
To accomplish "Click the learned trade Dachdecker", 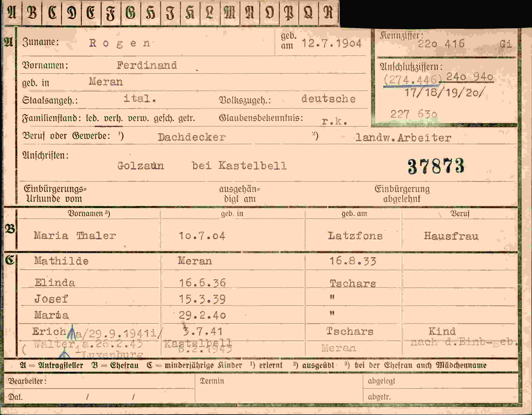I will coord(191,137).
